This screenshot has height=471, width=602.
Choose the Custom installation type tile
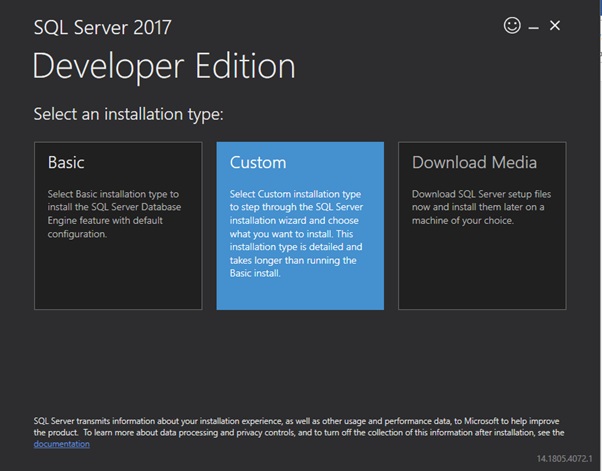click(x=300, y=226)
